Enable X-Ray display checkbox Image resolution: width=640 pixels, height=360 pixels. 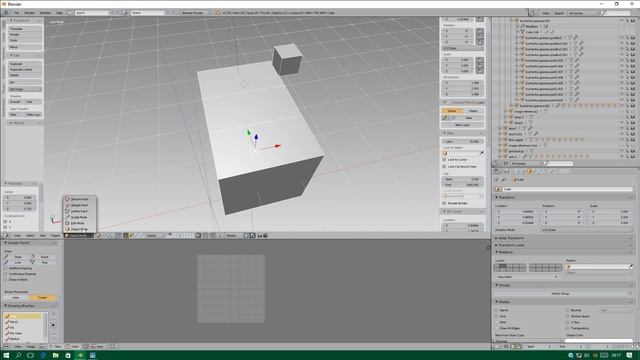point(568,322)
